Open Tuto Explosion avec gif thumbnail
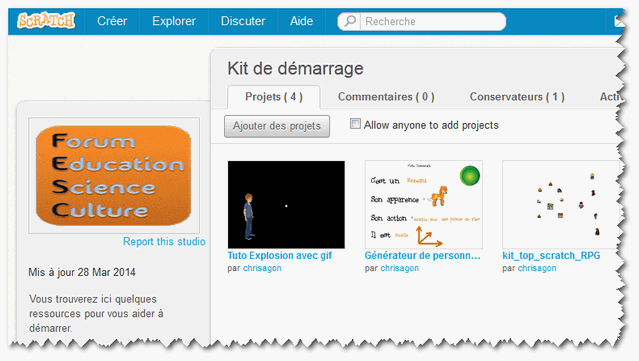This screenshot has width=639, height=361. 286,205
